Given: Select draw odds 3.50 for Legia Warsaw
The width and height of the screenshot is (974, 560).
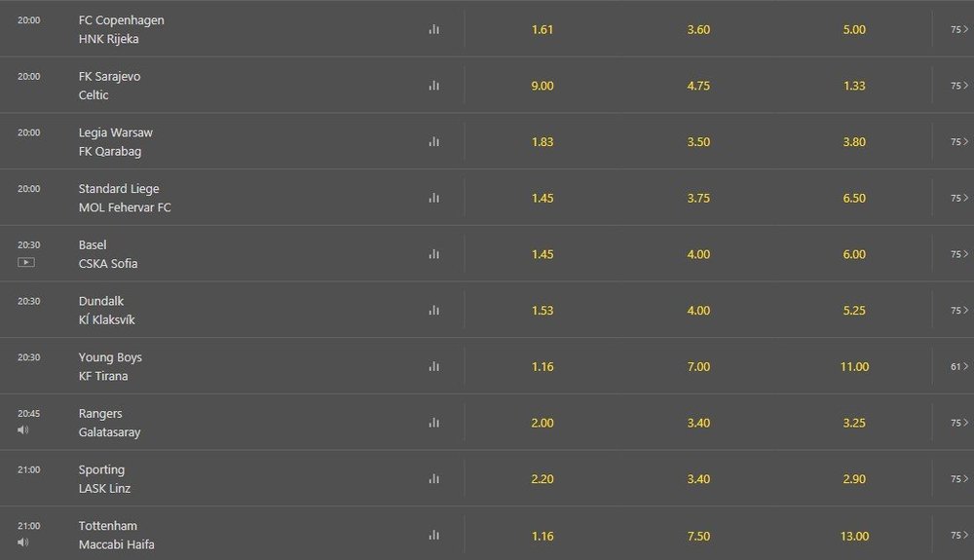Looking at the screenshot, I should (x=698, y=141).
